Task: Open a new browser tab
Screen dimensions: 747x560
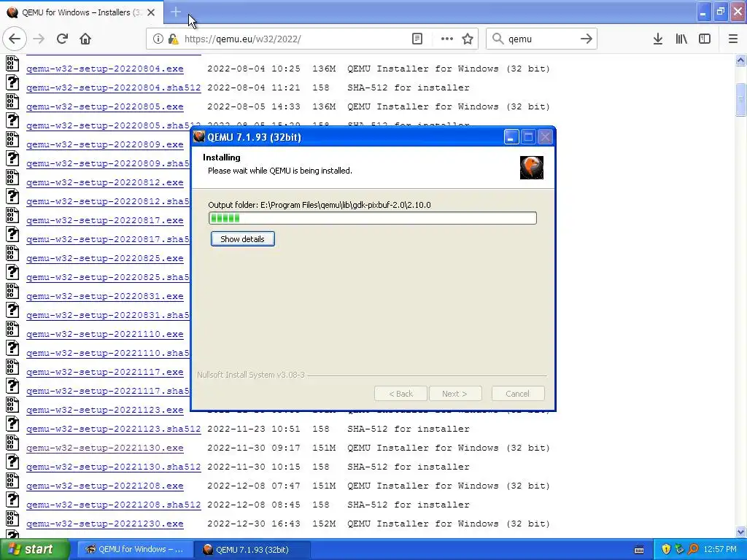Action: [x=176, y=12]
